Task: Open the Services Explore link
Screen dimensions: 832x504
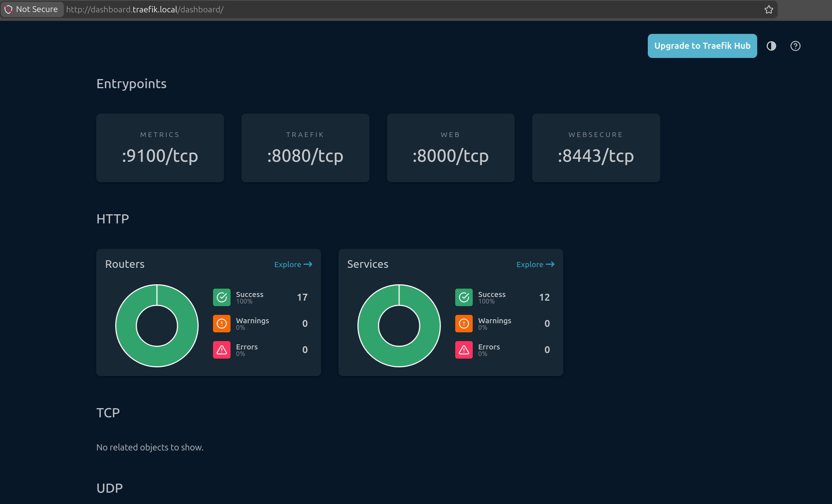Action: (x=535, y=265)
